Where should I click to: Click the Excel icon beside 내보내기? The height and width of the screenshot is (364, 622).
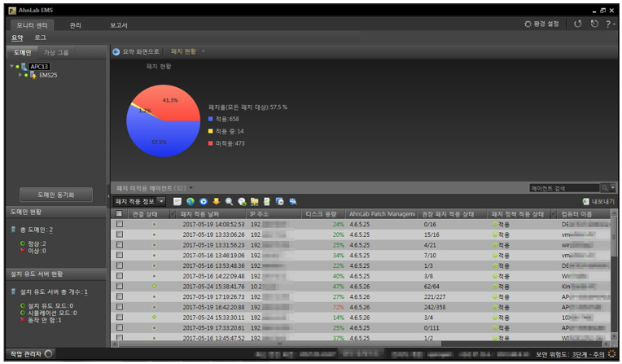(585, 202)
